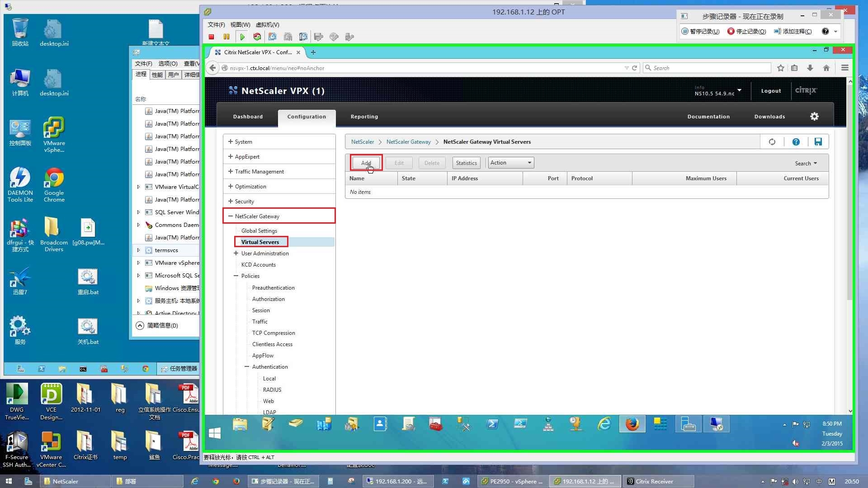Click 暂停记录 in Steps Recorder
This screenshot has width=868, height=488.
coord(700,31)
